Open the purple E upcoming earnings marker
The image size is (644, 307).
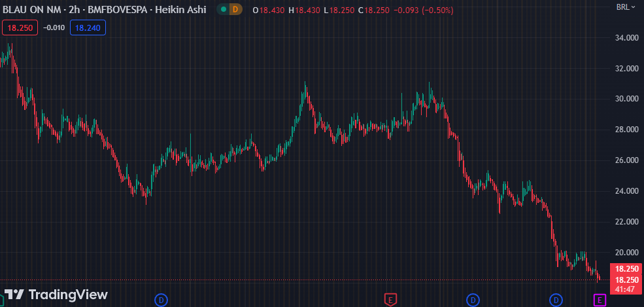point(600,300)
